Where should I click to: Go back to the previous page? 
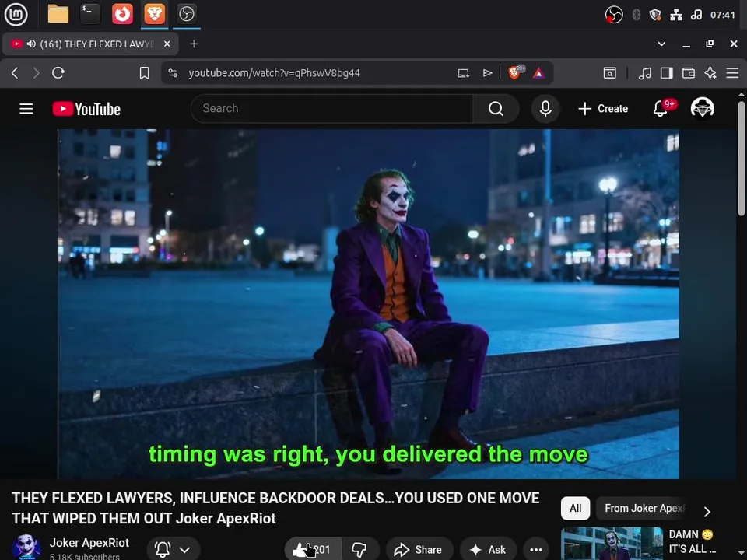tap(15, 73)
